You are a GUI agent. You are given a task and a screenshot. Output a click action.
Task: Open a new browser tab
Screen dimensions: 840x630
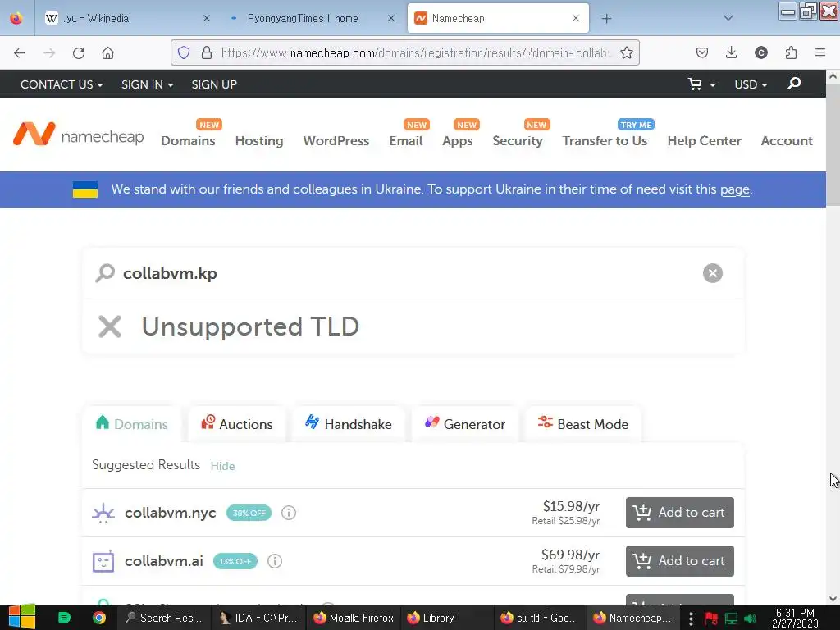[606, 19]
